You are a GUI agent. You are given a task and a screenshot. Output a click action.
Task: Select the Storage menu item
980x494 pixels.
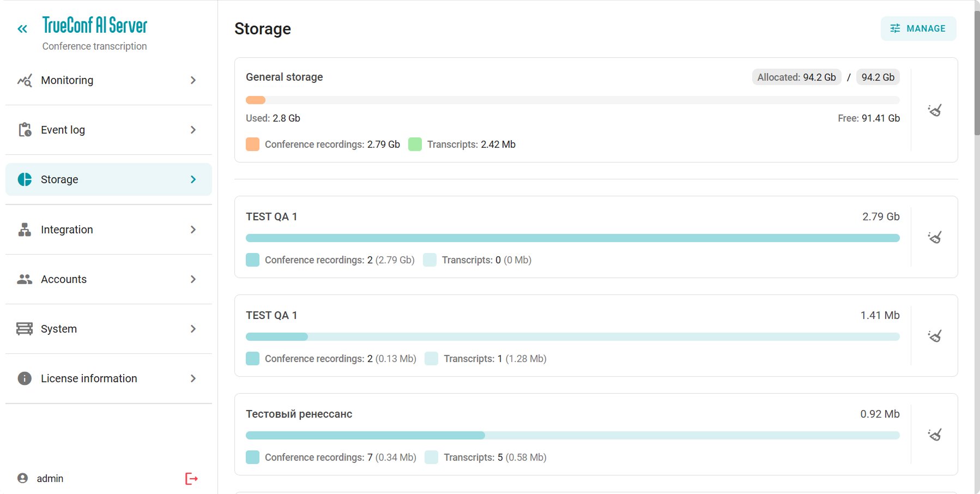click(59, 179)
